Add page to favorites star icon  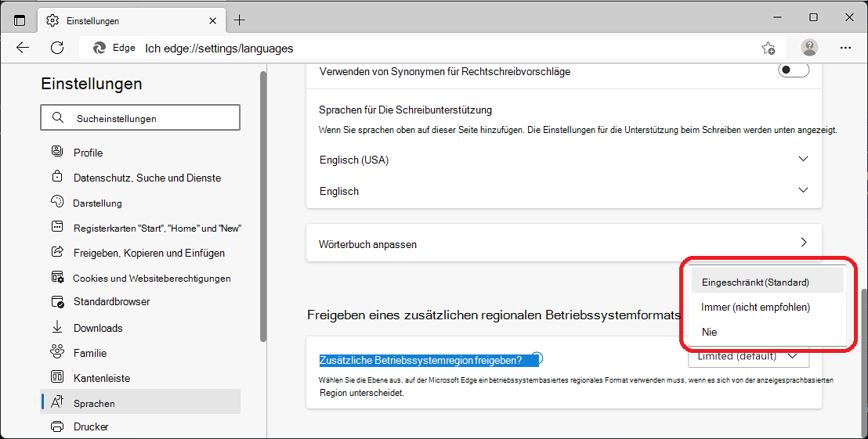coord(768,48)
